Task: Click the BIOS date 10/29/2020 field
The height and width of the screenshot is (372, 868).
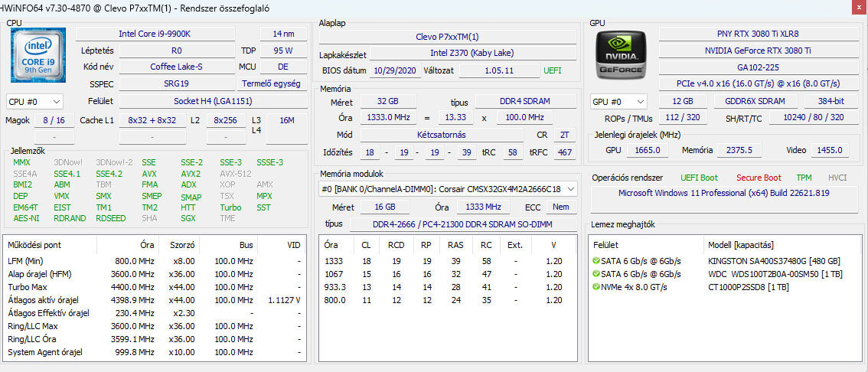Action: [395, 71]
